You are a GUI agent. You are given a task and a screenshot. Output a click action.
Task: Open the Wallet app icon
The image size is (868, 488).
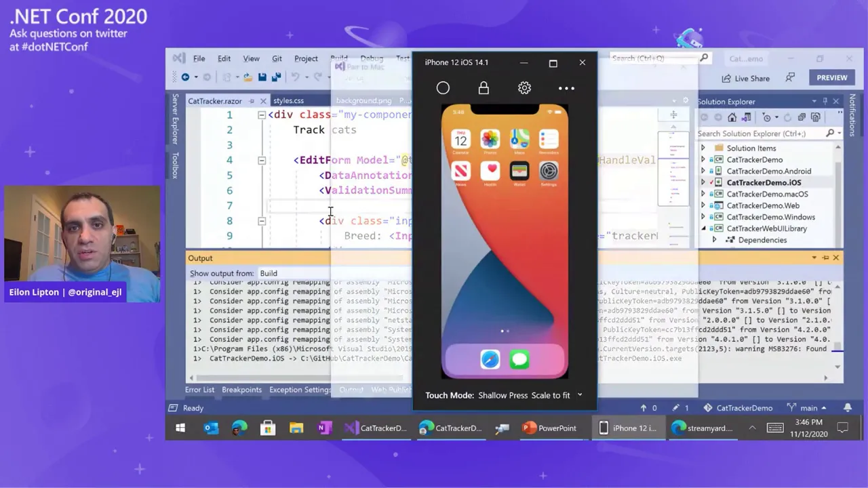pos(519,171)
